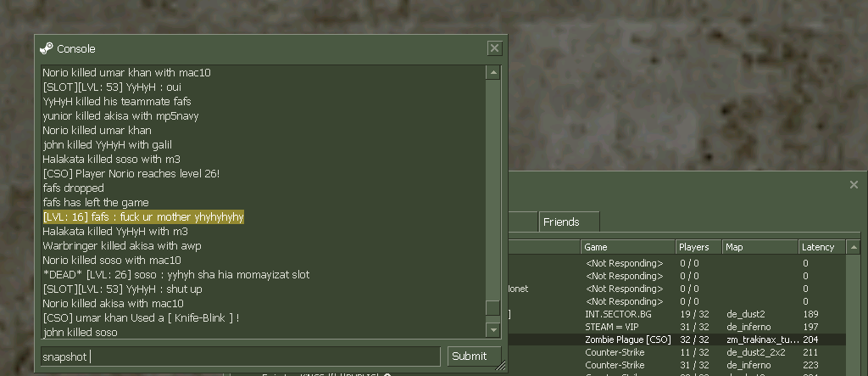Select the Zombie Plague [CSO] server row
The width and height of the screenshot is (868, 376).
(678, 340)
